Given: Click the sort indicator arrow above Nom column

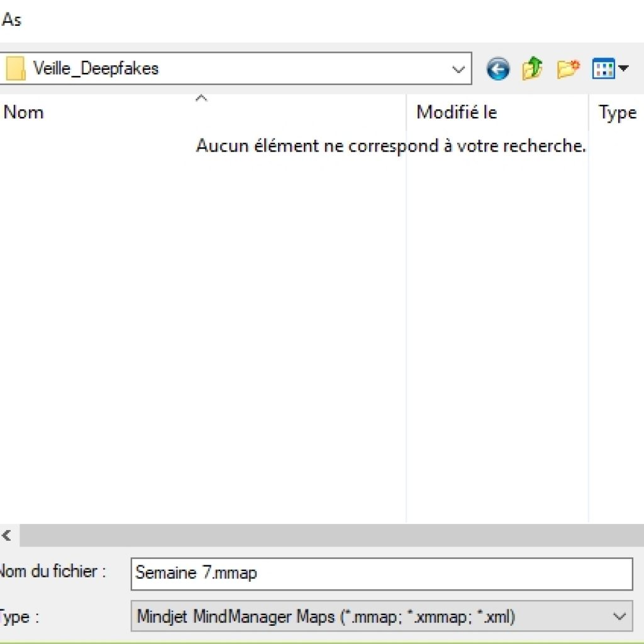Looking at the screenshot, I should click(x=201, y=98).
